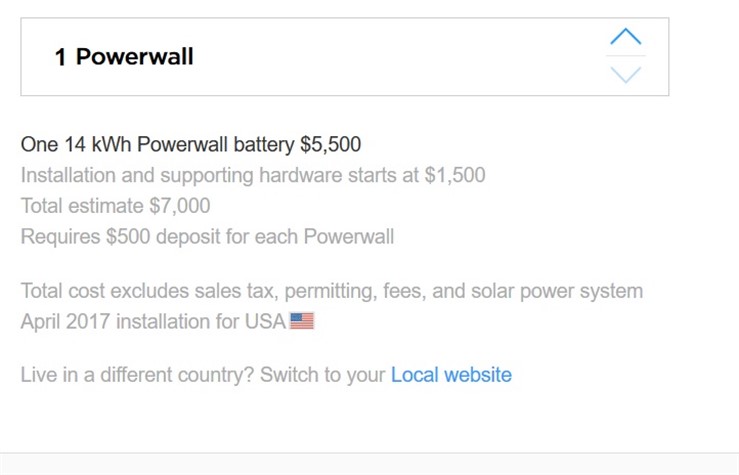This screenshot has width=739, height=475.
Task: Click the '14 kWh' capacity text
Action: pos(98,144)
